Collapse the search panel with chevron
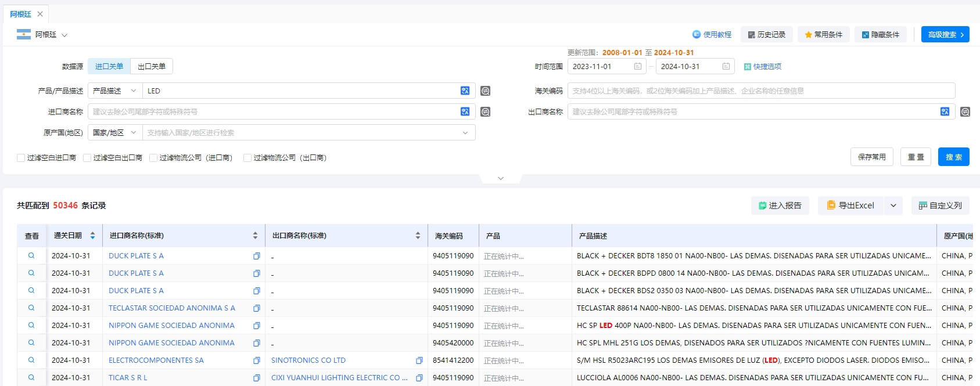The image size is (980, 386). click(x=501, y=178)
